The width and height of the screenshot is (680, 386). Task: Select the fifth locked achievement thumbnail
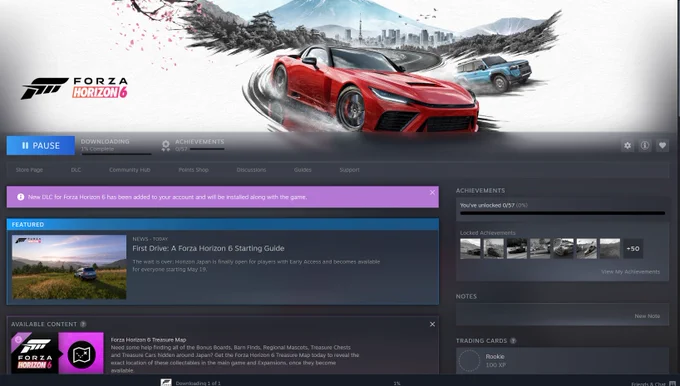(563, 249)
